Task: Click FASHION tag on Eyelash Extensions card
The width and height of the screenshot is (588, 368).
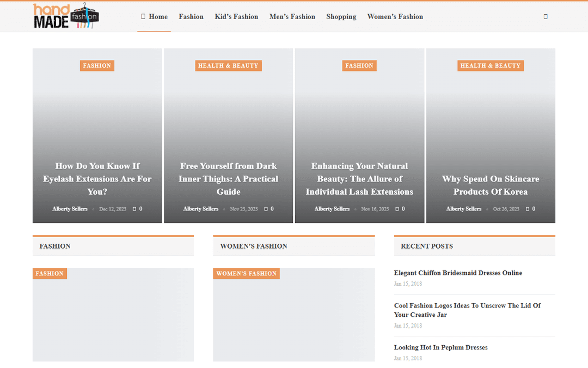Action: pos(97,66)
